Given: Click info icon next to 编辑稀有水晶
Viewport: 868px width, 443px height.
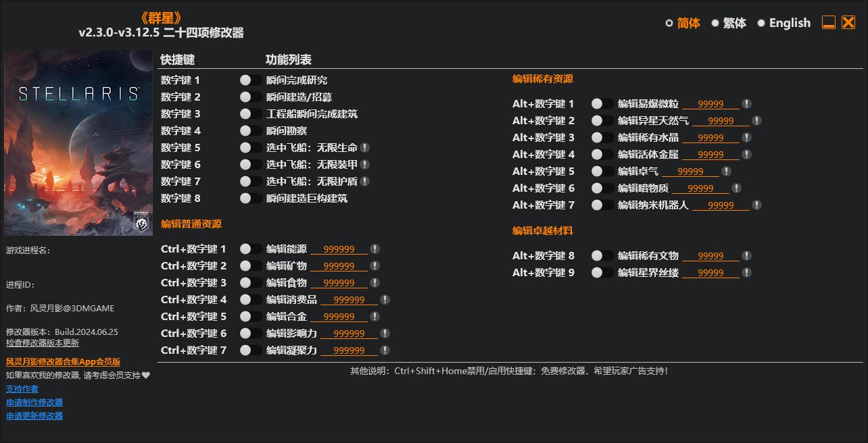Looking at the screenshot, I should click(746, 137).
